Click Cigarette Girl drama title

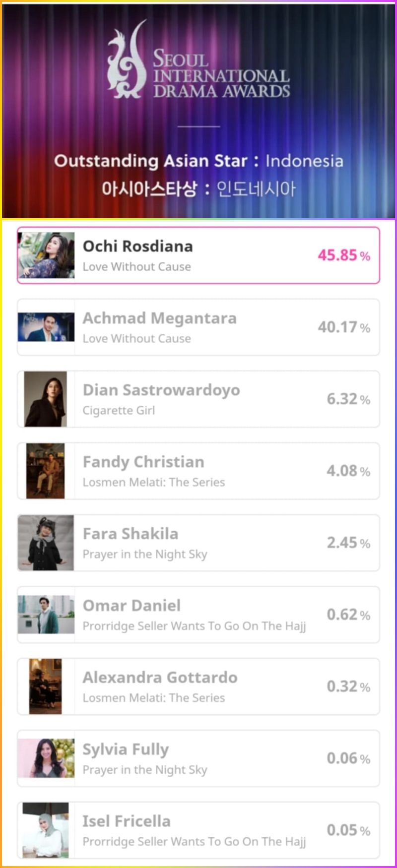point(119,411)
